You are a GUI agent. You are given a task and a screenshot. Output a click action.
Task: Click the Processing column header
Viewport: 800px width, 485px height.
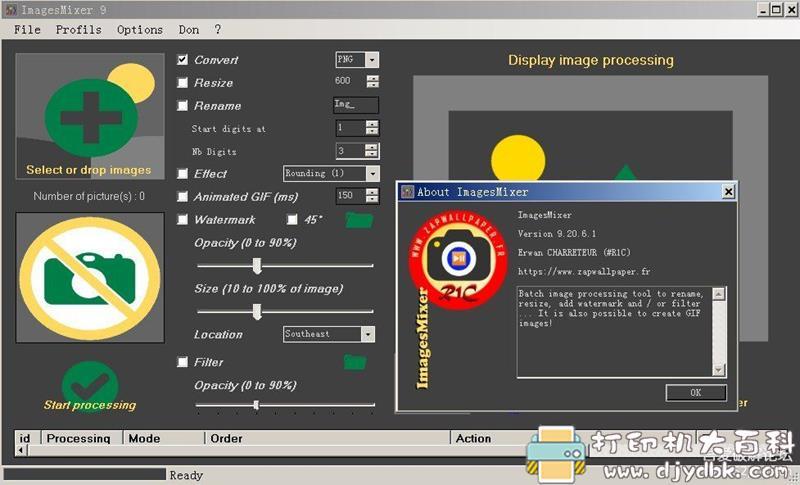(81, 438)
